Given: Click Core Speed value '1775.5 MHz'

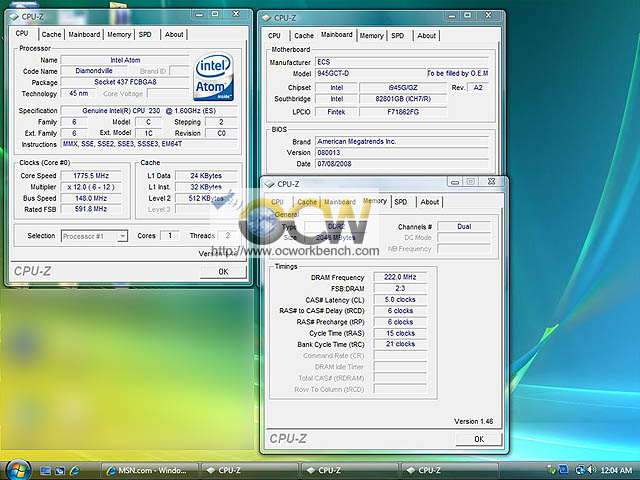Looking at the screenshot, I should [91, 176].
